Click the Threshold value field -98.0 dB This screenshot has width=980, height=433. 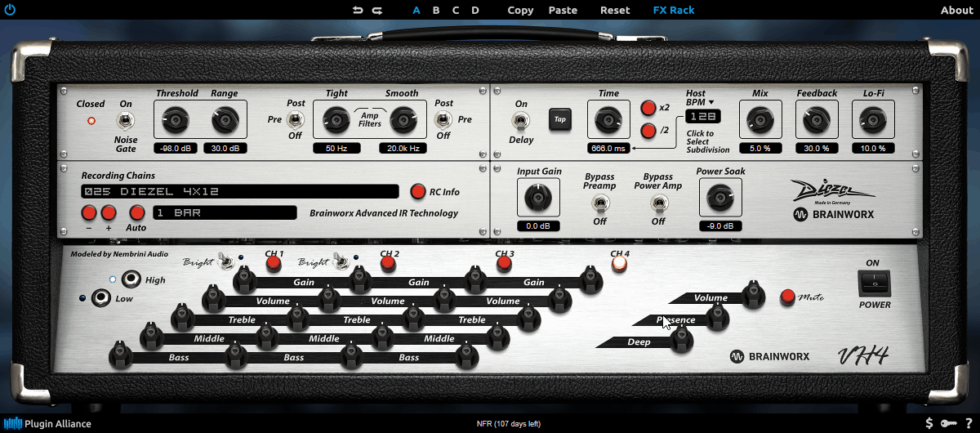coord(176,148)
